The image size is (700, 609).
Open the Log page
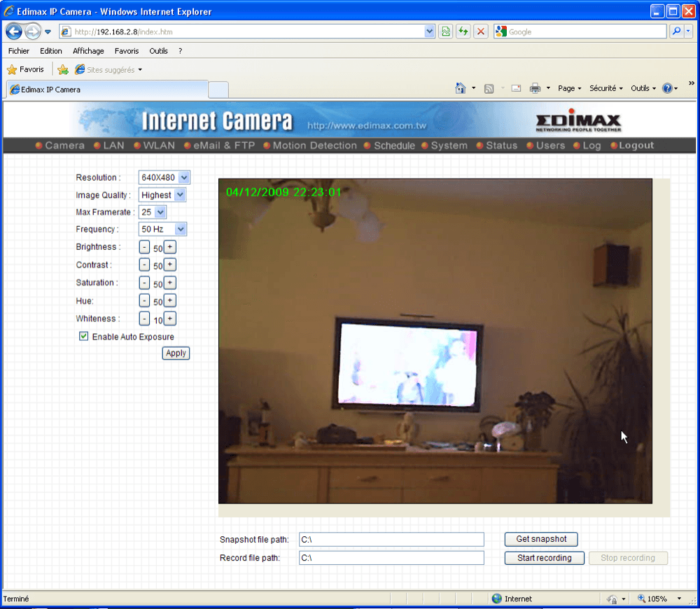click(587, 146)
